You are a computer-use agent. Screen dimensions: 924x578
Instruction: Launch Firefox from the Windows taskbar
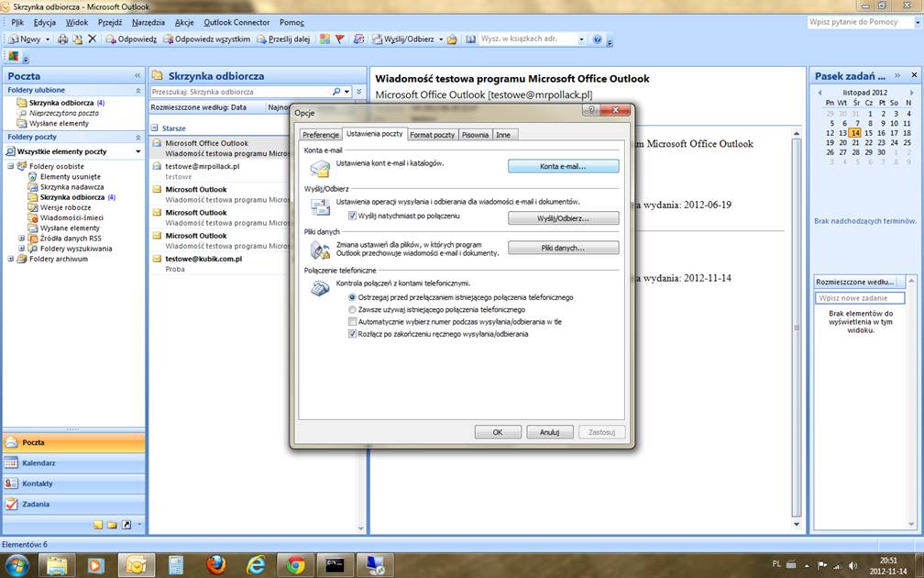click(215, 564)
